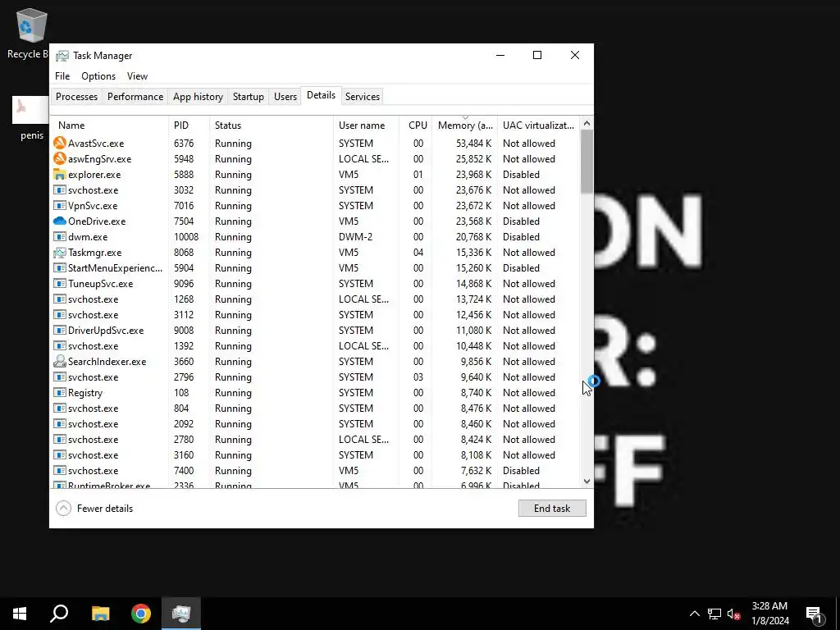The width and height of the screenshot is (840, 630).
Task: Collapse with Fewer details chevron
Action: (63, 509)
